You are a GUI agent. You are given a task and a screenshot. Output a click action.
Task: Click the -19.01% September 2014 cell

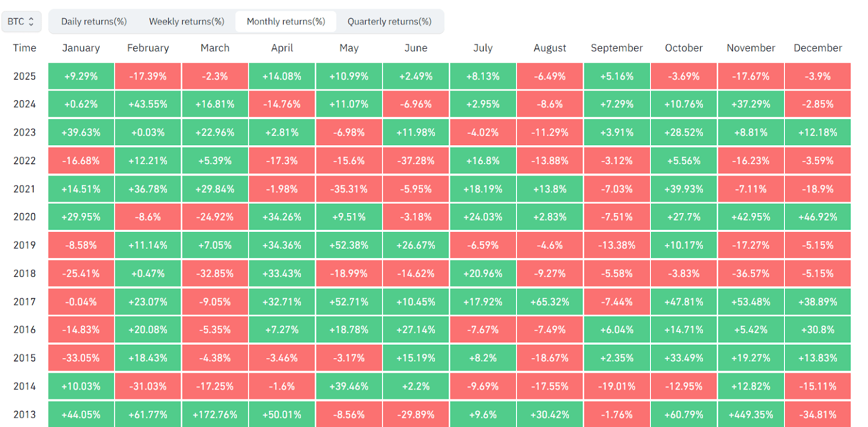617,386
